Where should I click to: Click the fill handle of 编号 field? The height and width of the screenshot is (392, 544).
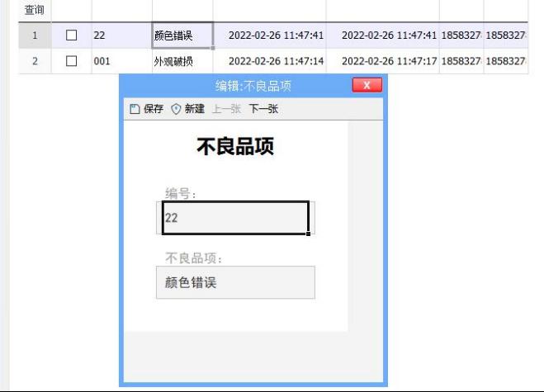(x=308, y=234)
